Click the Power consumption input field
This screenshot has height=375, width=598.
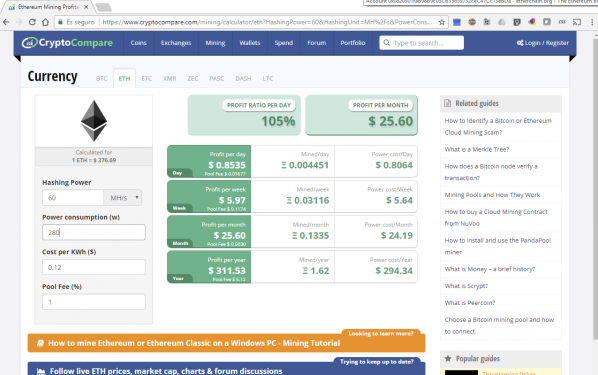(x=94, y=232)
